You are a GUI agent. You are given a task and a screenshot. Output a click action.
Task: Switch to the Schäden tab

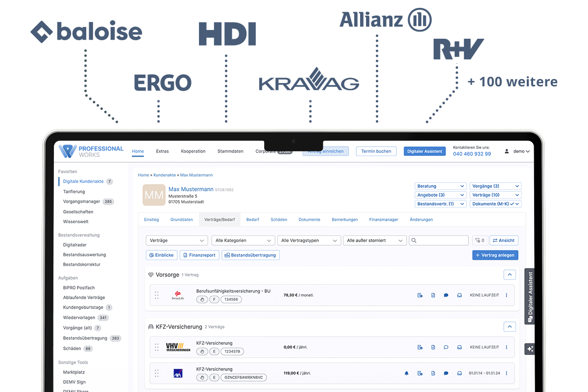click(279, 220)
